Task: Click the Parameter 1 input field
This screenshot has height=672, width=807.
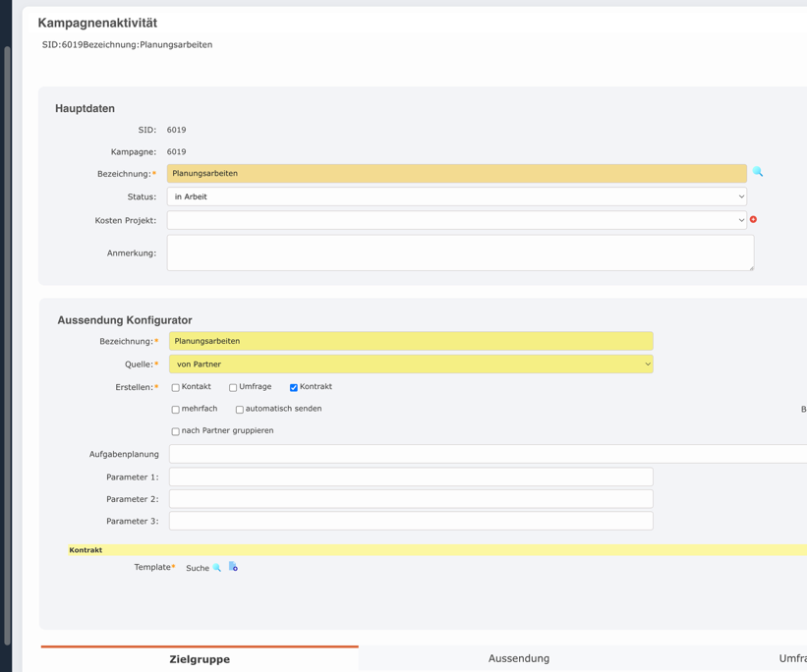Action: (x=411, y=476)
